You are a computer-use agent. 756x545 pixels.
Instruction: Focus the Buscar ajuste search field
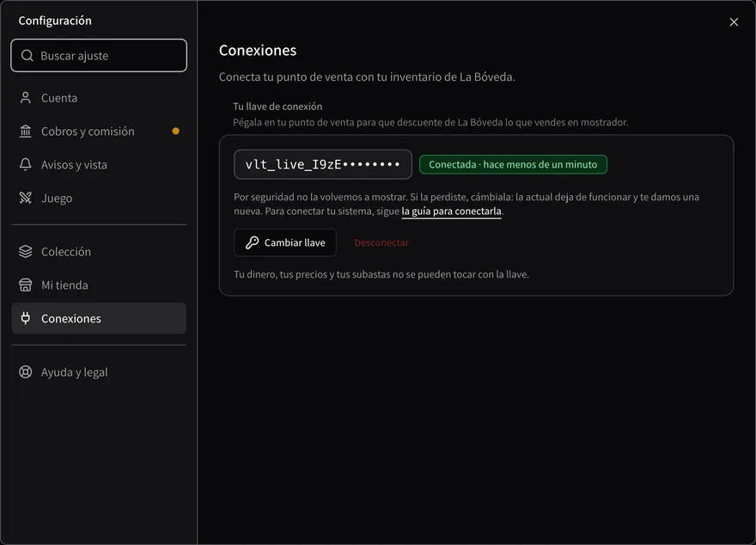99,56
